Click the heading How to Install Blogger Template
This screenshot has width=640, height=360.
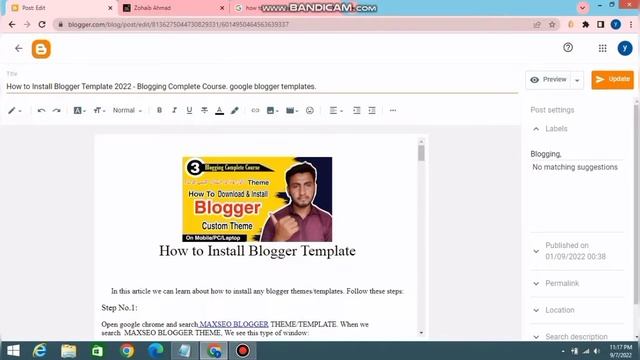click(257, 251)
